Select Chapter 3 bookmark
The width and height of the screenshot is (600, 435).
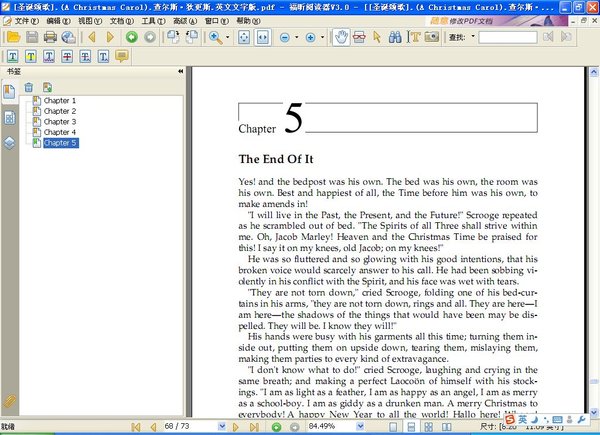pyautogui.click(x=60, y=122)
